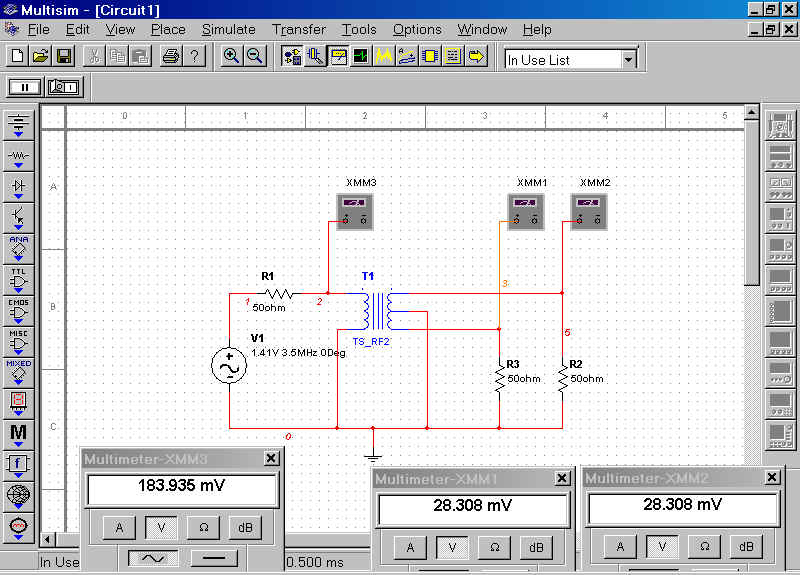The width and height of the screenshot is (800, 575).
Task: Open the Sources component bin
Action: click(x=19, y=126)
